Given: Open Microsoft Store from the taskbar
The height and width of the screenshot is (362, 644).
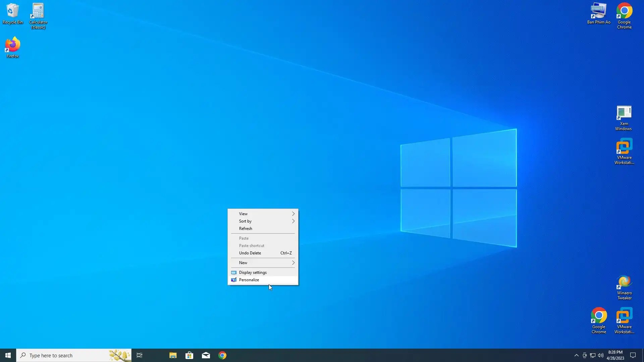Looking at the screenshot, I should 190,355.
